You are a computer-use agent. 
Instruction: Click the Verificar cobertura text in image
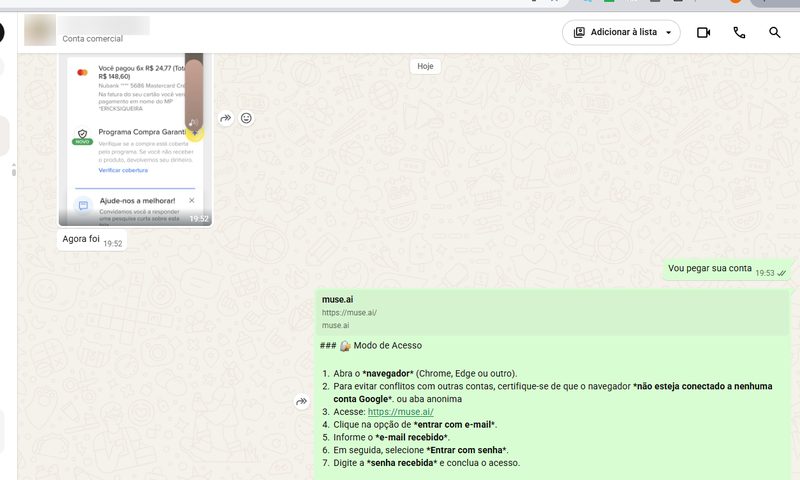coord(123,170)
